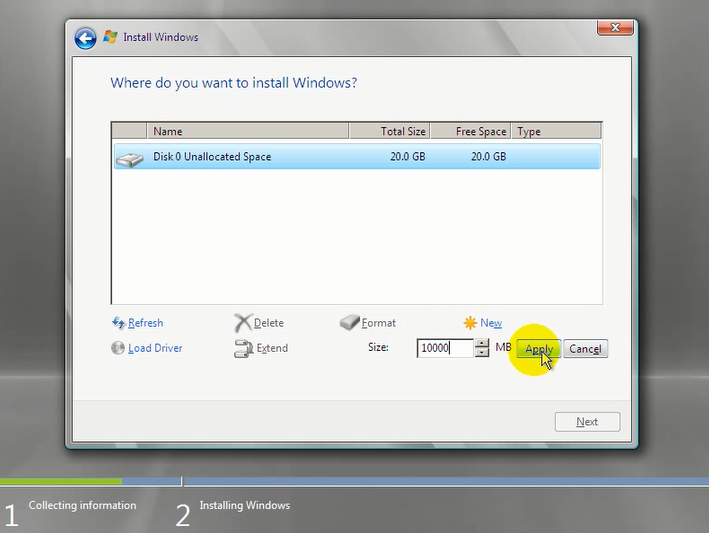709x533 pixels.
Task: Click the Next button
Action: pos(587,422)
